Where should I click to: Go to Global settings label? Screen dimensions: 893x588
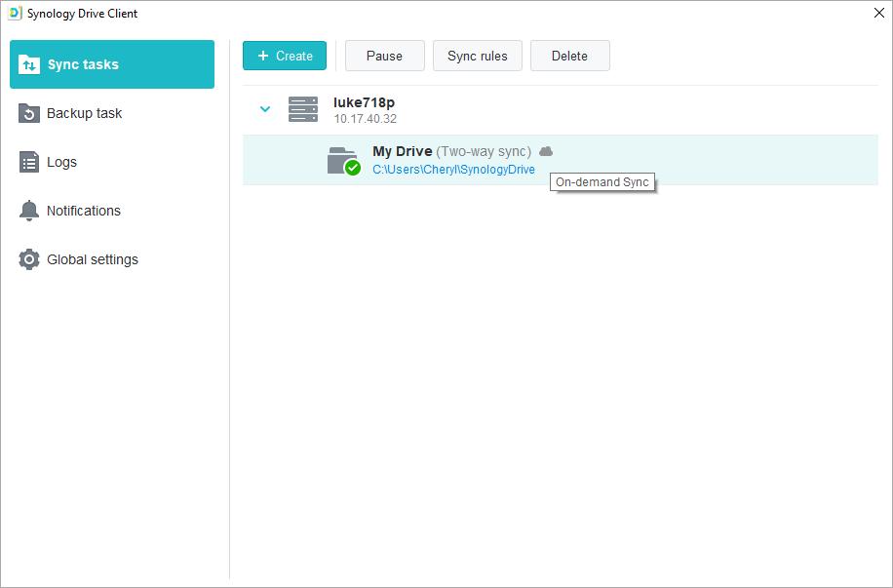93,259
